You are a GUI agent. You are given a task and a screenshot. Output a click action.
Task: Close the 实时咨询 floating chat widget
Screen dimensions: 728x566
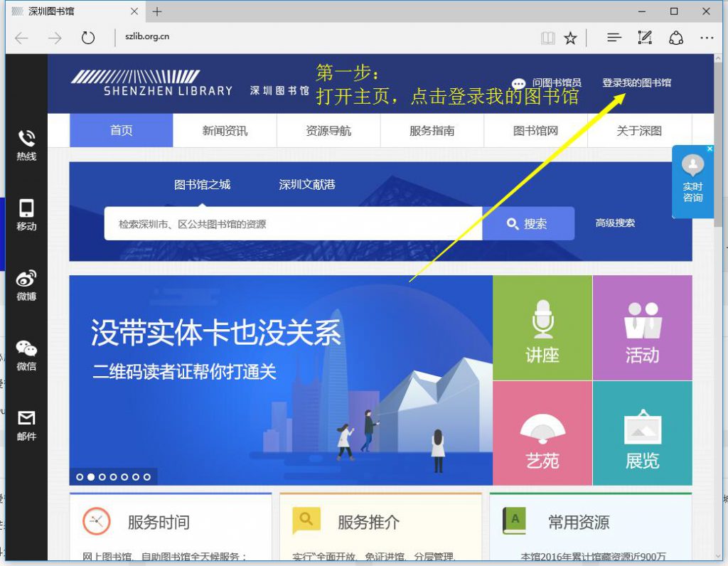710,149
